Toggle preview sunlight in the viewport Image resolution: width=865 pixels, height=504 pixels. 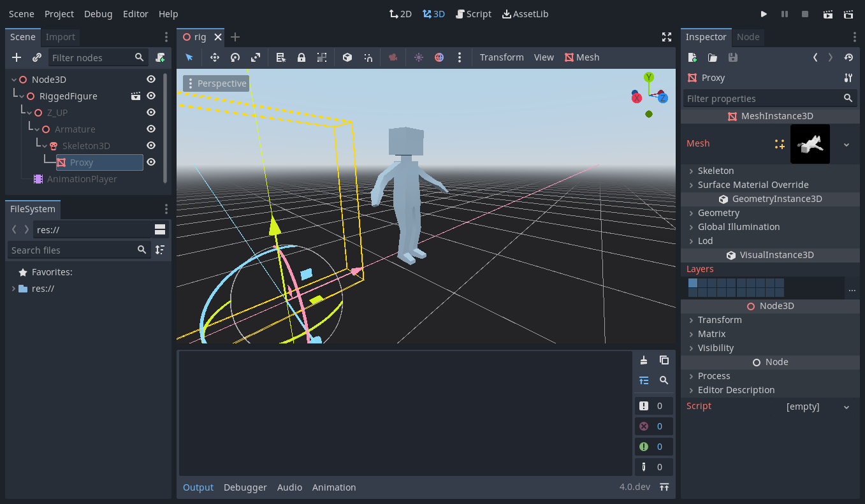(x=419, y=57)
